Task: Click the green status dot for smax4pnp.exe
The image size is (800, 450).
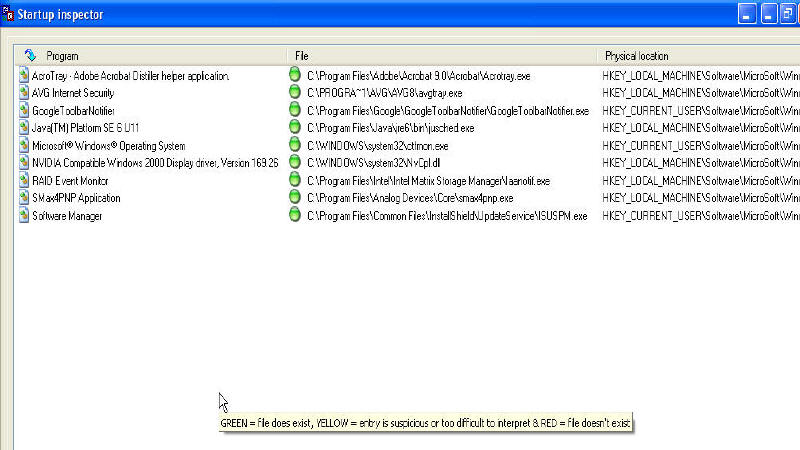Action: tap(294, 198)
